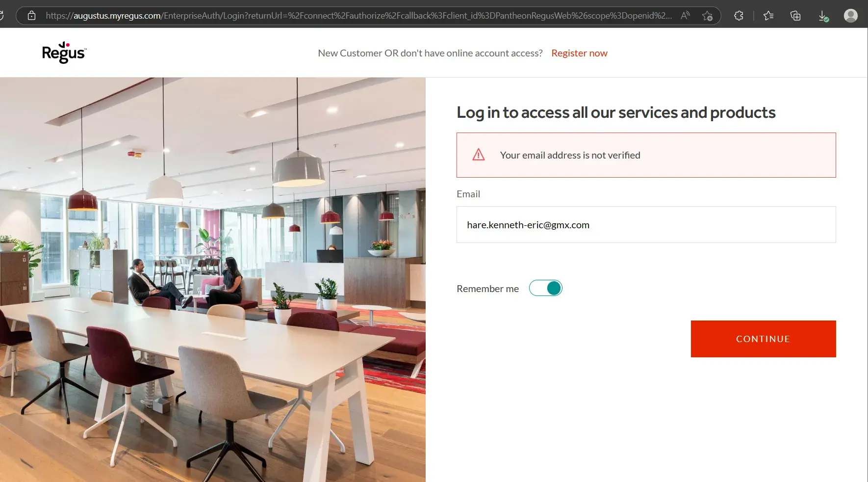Select the augustus.myregus.com address bar URL
The height and width of the screenshot is (482, 868).
(359, 16)
